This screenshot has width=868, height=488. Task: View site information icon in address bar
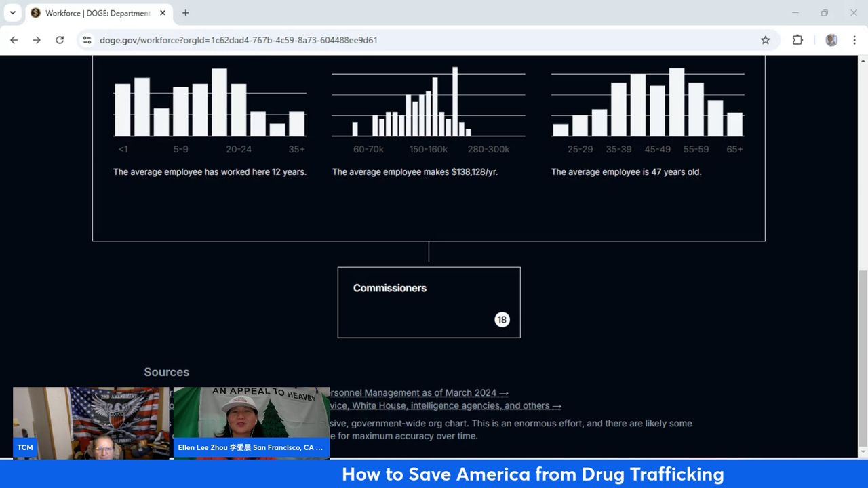[87, 40]
